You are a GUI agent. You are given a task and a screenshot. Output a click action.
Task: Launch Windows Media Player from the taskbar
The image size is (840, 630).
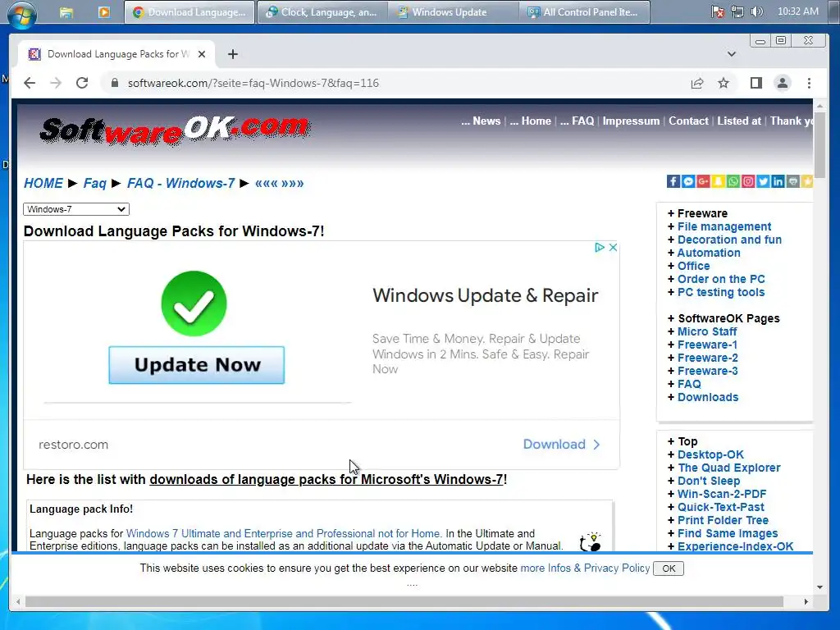[104, 12]
